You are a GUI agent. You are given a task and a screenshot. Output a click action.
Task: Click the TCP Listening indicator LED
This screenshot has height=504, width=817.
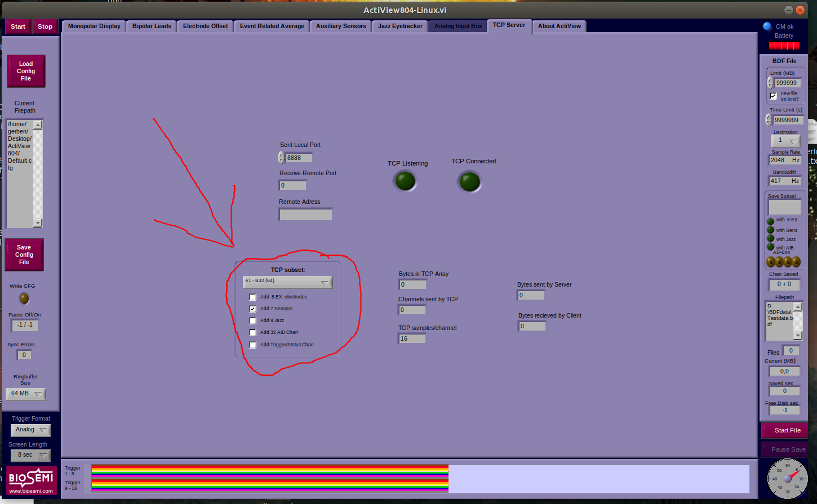(x=405, y=181)
